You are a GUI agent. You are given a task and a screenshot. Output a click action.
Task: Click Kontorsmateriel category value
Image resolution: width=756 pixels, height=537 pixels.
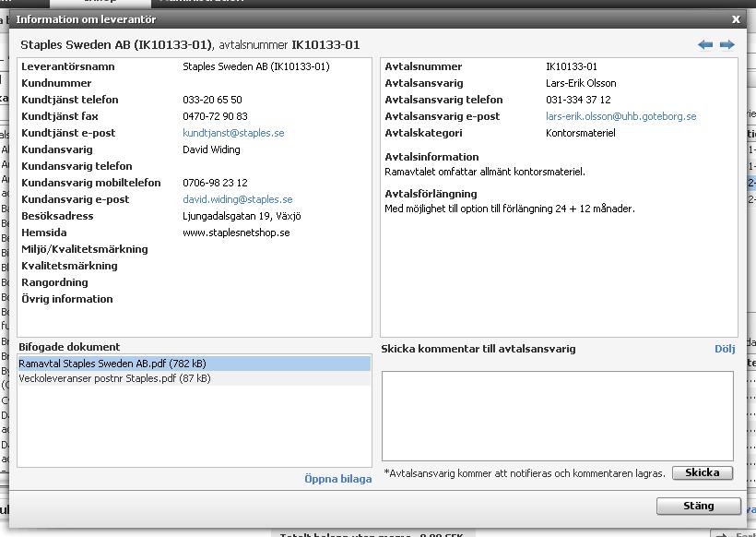pyautogui.click(x=581, y=133)
